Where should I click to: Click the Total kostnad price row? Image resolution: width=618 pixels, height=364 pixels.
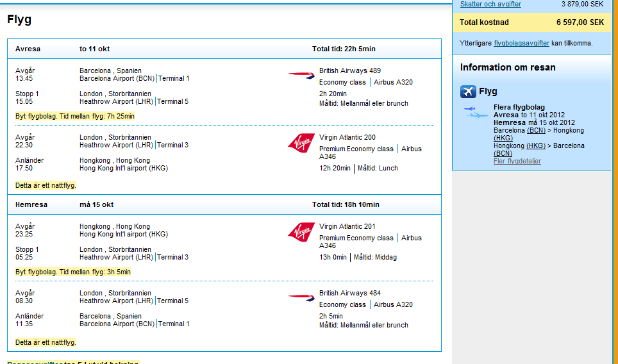[531, 22]
